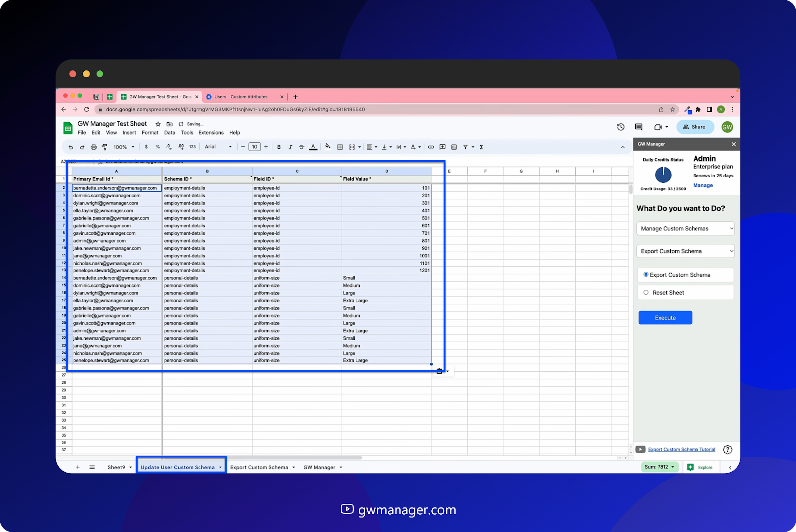This screenshot has height=532, width=796.
Task: Open the Arial font dropdown
Action: tap(218, 147)
